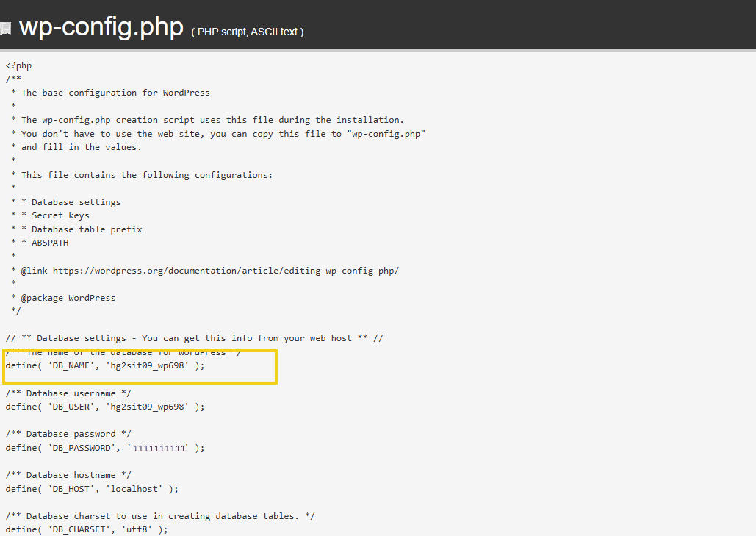Click the line about wp-config.php creation script
The height and width of the screenshot is (536, 756).
(207, 120)
